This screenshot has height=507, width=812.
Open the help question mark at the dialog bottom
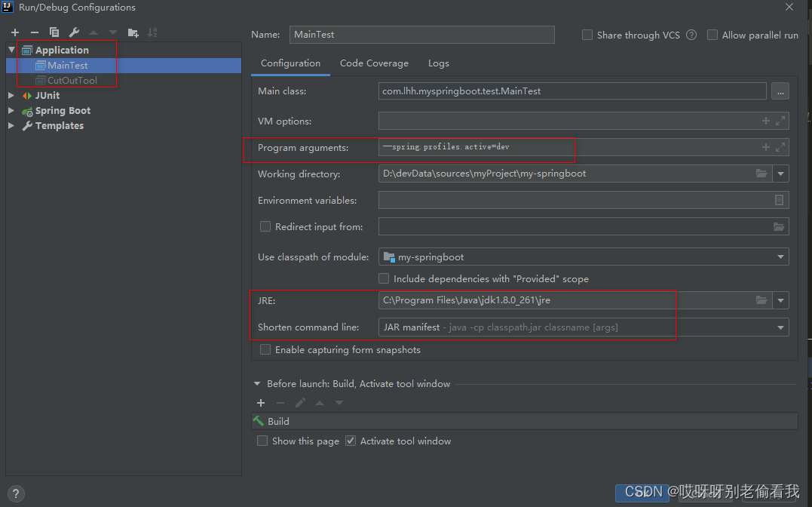[16, 493]
